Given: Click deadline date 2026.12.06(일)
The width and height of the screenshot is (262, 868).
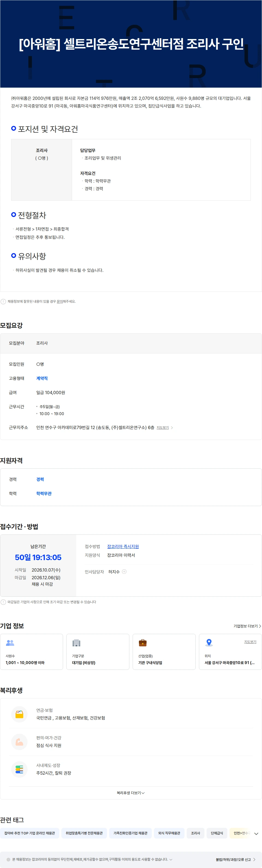Looking at the screenshot, I should point(46,577).
